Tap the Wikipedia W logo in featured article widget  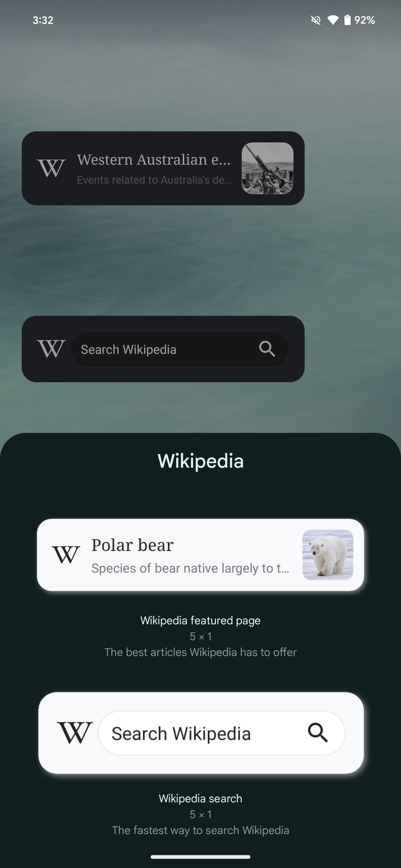coord(51,168)
